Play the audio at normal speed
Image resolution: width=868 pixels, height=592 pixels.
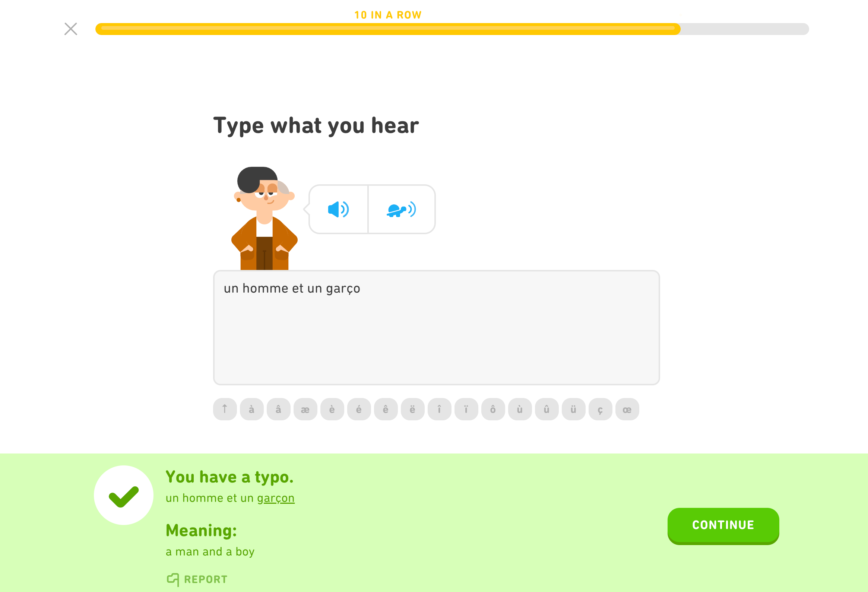(x=338, y=209)
